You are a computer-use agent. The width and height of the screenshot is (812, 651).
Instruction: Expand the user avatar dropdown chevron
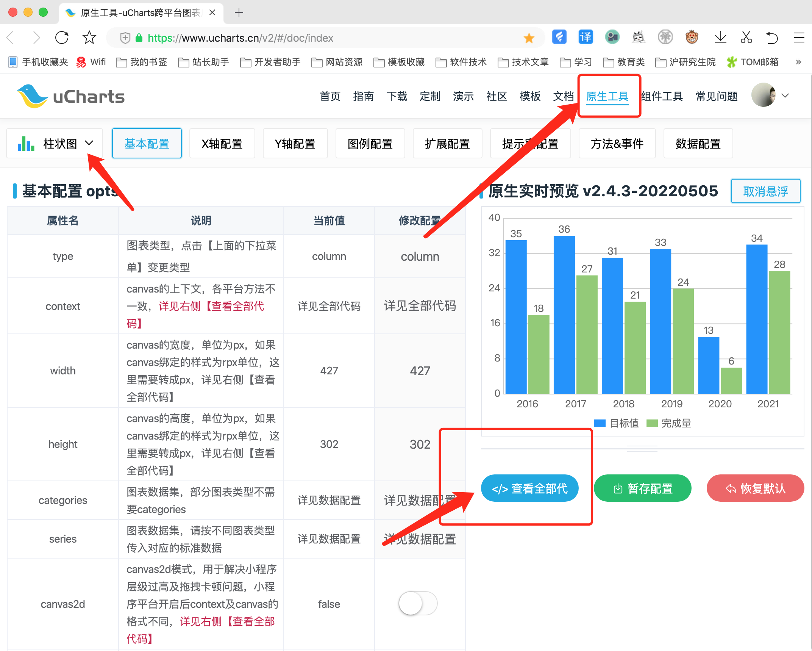pyautogui.click(x=785, y=95)
